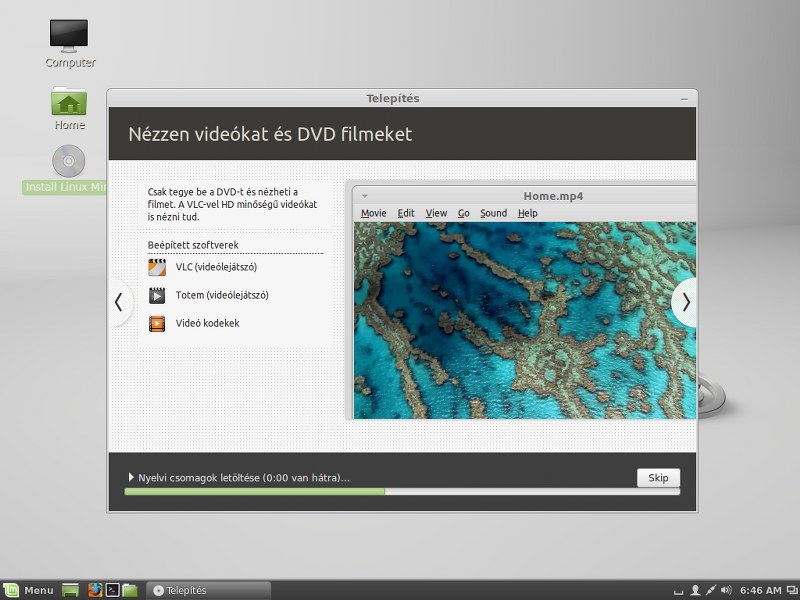
Task: Click the Home.mp4 title text
Action: pos(553,196)
